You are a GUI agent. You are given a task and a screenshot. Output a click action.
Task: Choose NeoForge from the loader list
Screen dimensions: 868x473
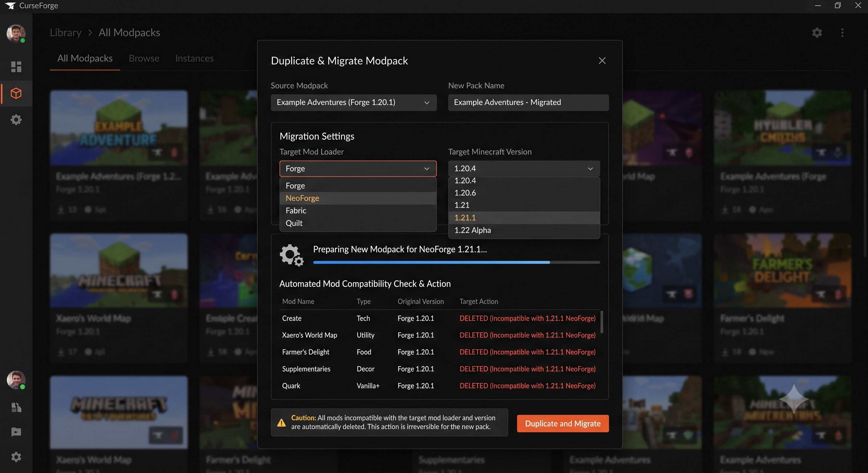point(358,198)
